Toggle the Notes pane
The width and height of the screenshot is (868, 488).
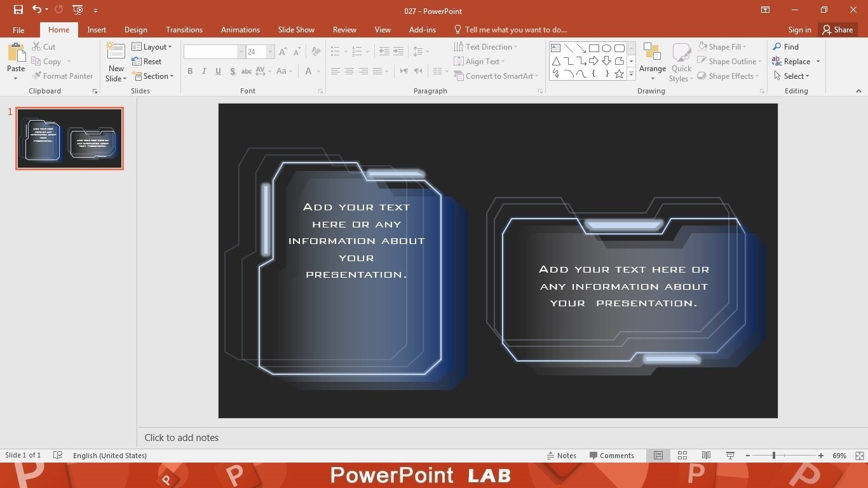(561, 456)
